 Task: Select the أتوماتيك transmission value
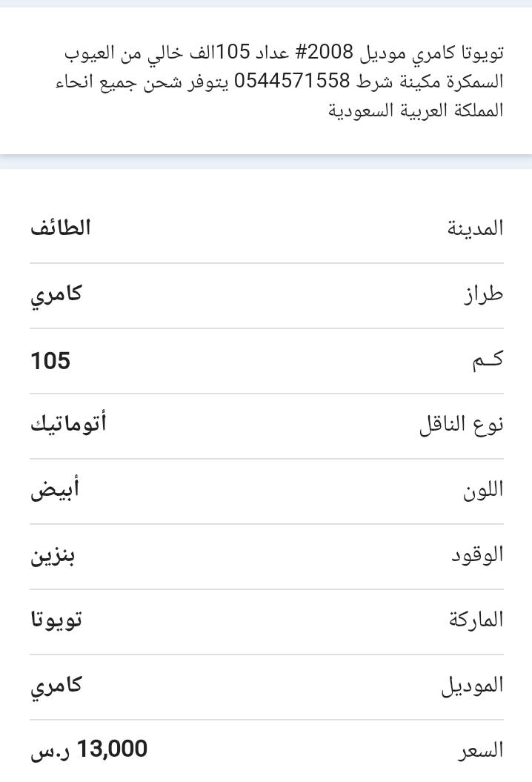click(68, 424)
